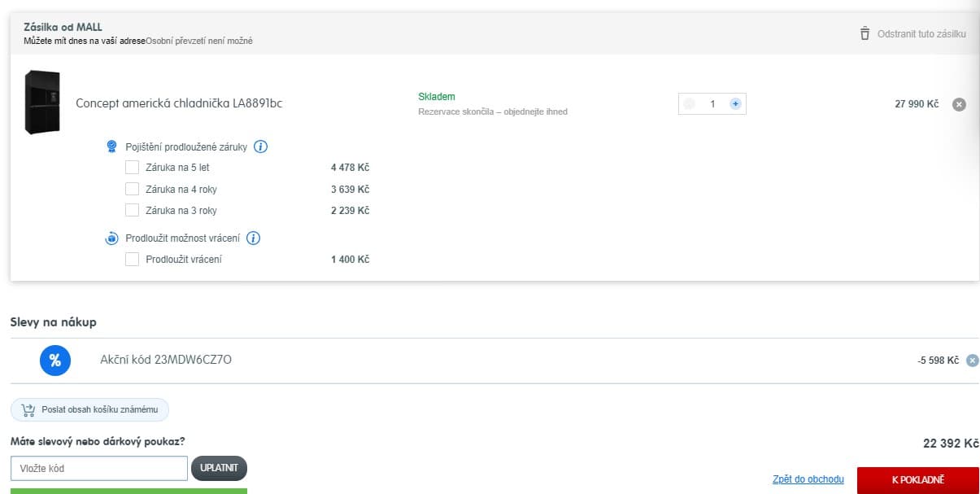Click the 2 239 Kč warranty price
980x494 pixels.
tap(350, 211)
